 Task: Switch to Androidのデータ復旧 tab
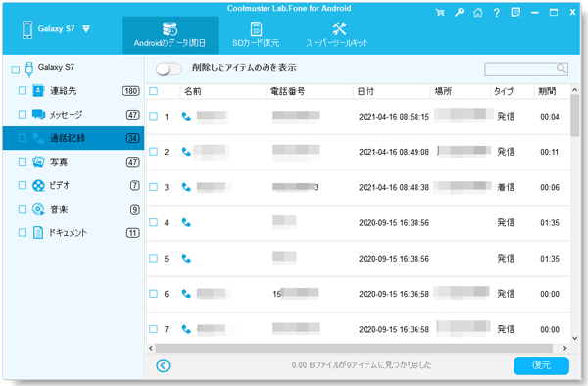click(x=170, y=35)
